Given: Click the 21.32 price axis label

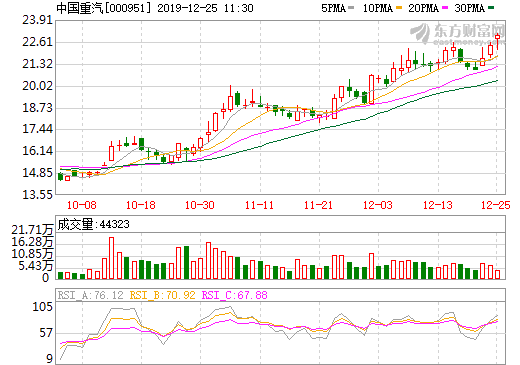Looking at the screenshot, I should point(37,64).
